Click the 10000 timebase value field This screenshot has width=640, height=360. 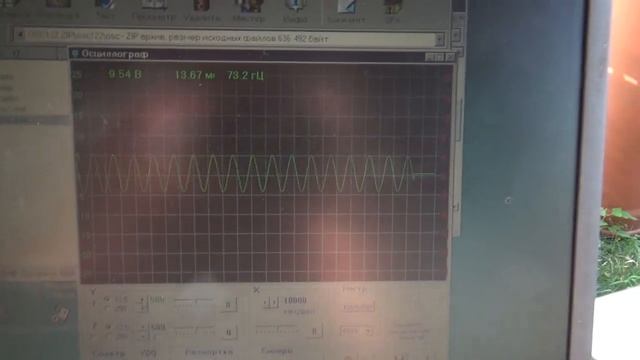[296, 301]
